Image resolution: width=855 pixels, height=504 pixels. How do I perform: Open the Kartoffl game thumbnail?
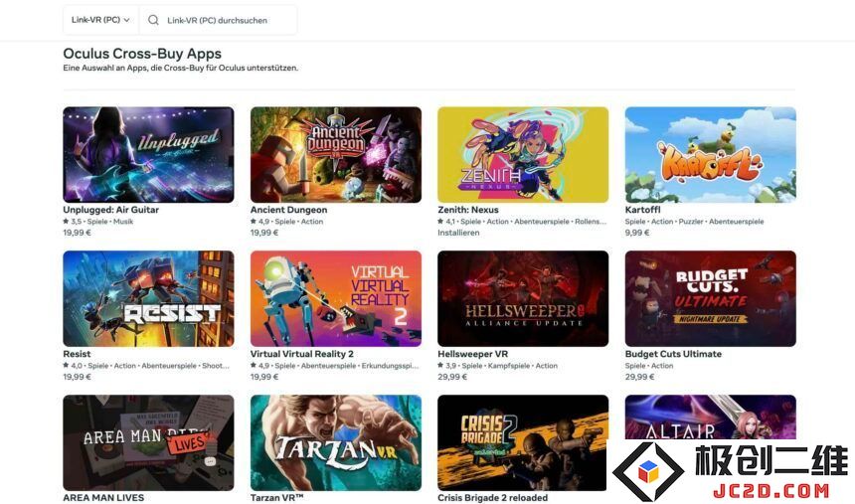click(x=711, y=155)
